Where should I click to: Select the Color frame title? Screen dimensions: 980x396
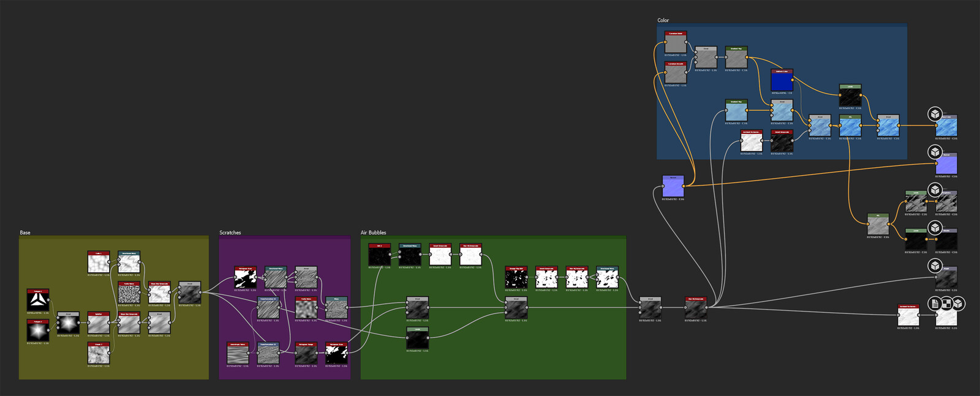coord(663,20)
